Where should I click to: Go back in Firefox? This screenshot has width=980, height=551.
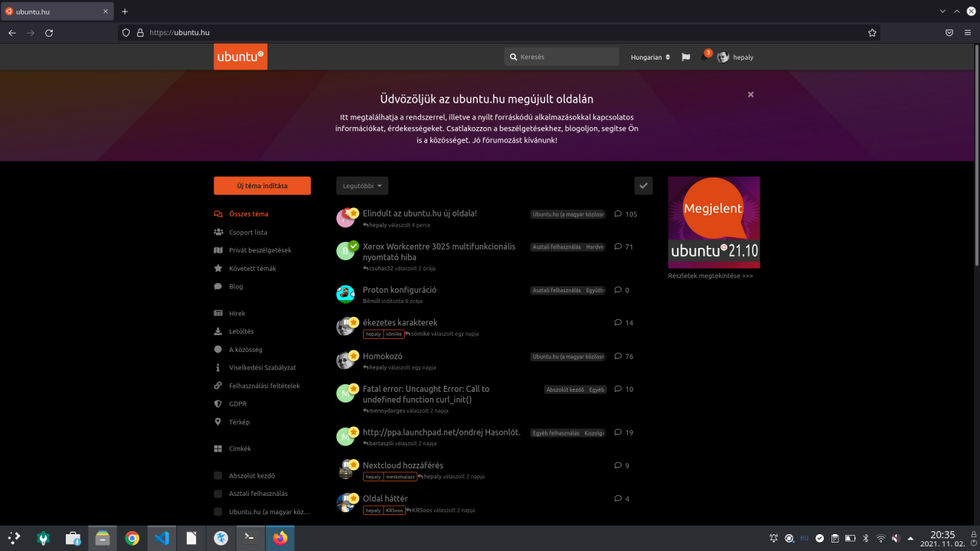[12, 33]
